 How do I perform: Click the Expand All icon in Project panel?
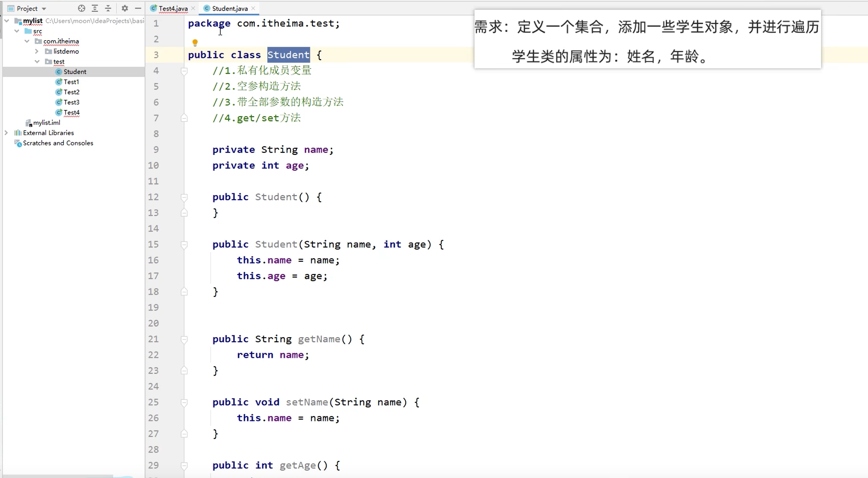point(95,8)
